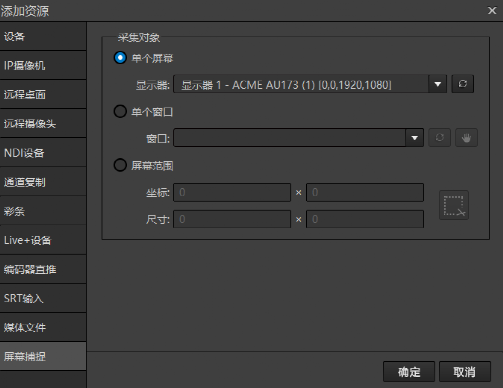This screenshot has height=388, width=503.
Task: Switch to the 远程桌面 tab
Action: coord(43,94)
